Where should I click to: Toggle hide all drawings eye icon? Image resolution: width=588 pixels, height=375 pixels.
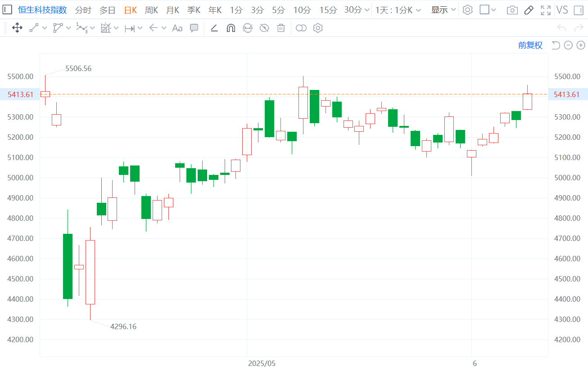(264, 28)
